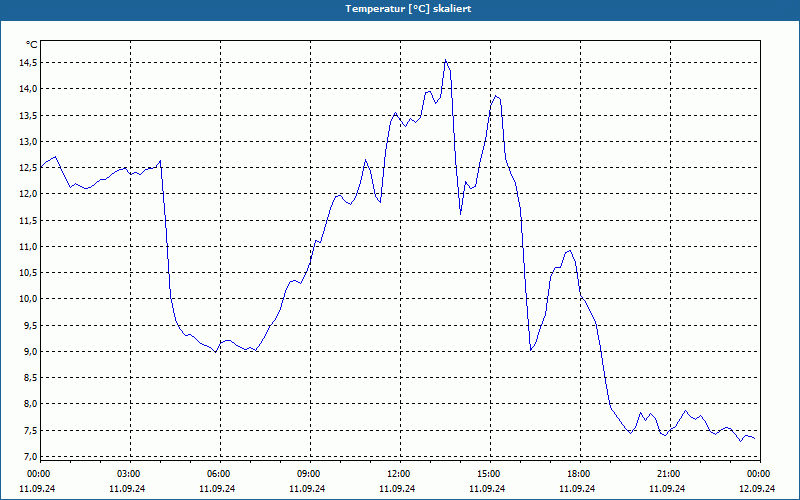Click the 06:00 time label
This screenshot has width=800, height=500.
[x=218, y=474]
